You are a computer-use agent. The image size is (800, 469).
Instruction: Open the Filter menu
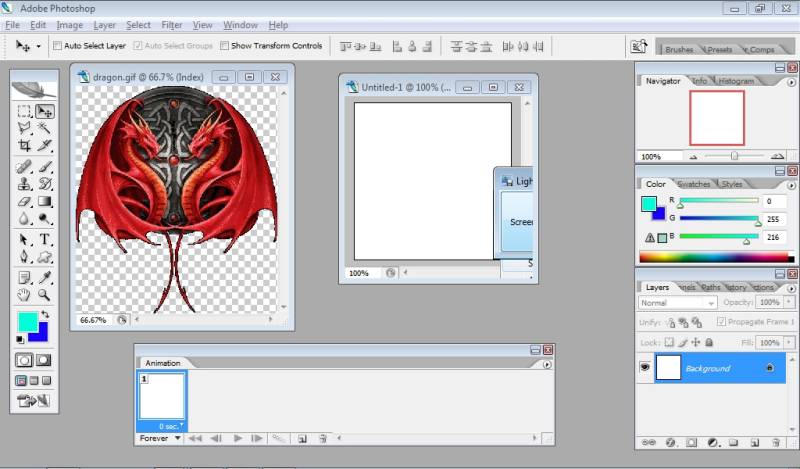tap(172, 25)
